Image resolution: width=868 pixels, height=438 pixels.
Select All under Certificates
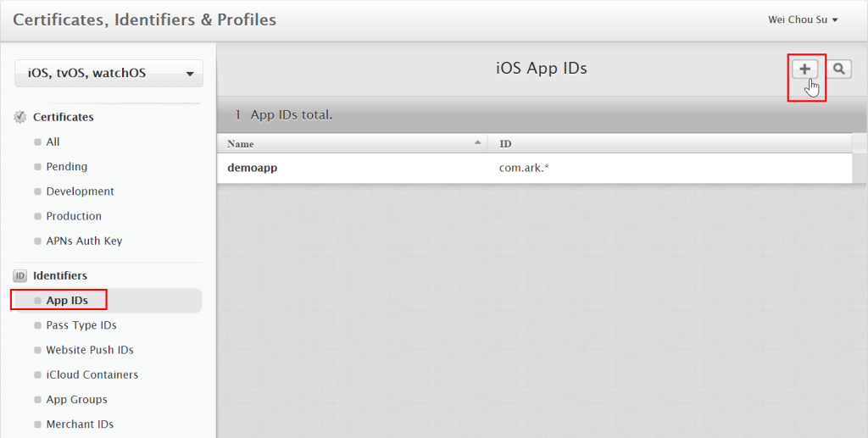(x=53, y=142)
